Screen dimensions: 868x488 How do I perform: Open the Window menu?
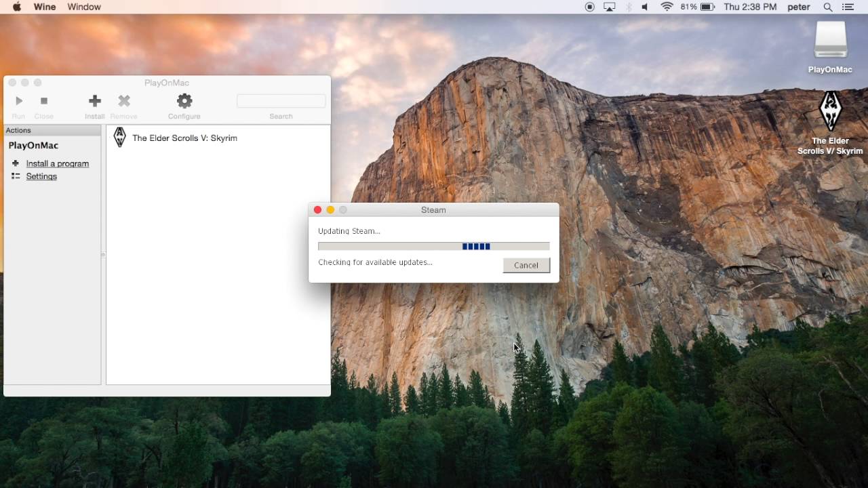coord(84,7)
